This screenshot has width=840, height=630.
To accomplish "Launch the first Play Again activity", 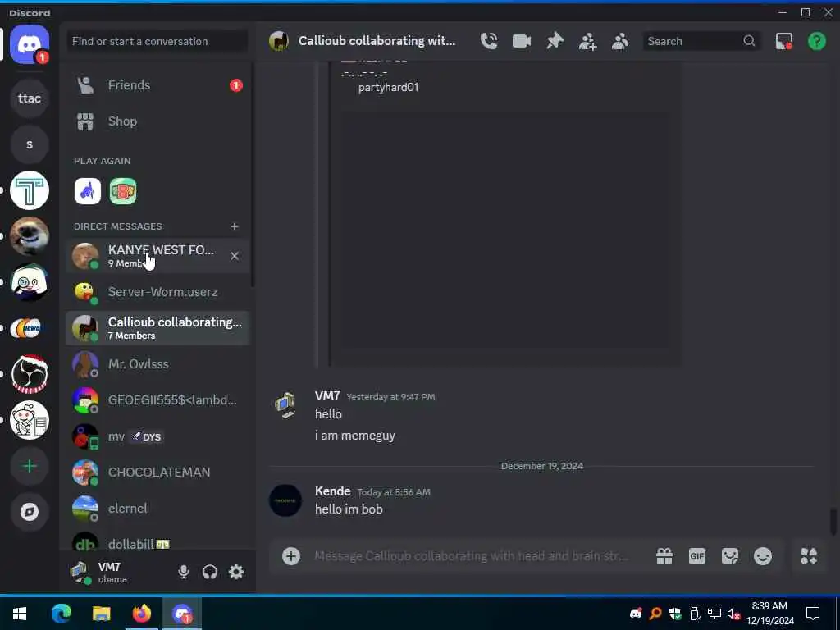I will point(87,191).
